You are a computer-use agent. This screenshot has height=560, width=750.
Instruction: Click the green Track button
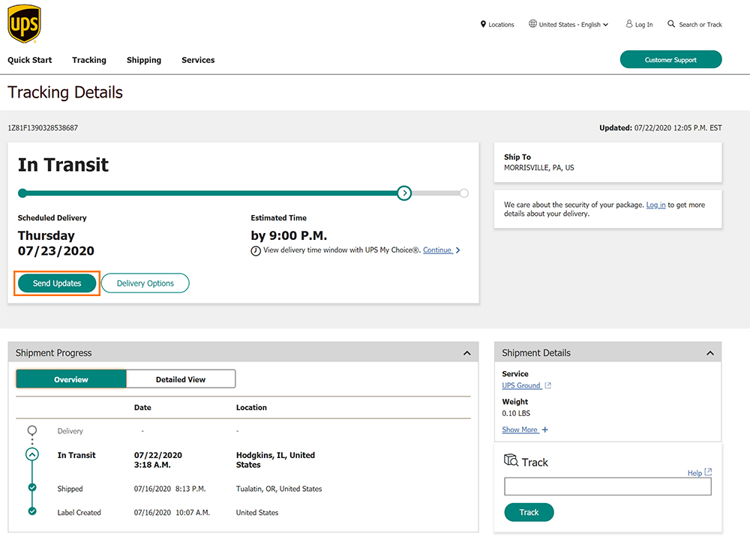529,512
